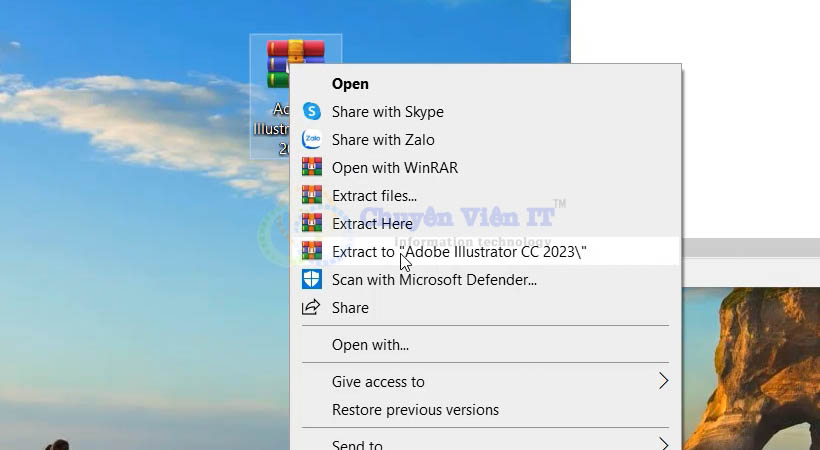Select Scan with Microsoft Defender... text
Viewport: 820px width, 450px height.
434,280
